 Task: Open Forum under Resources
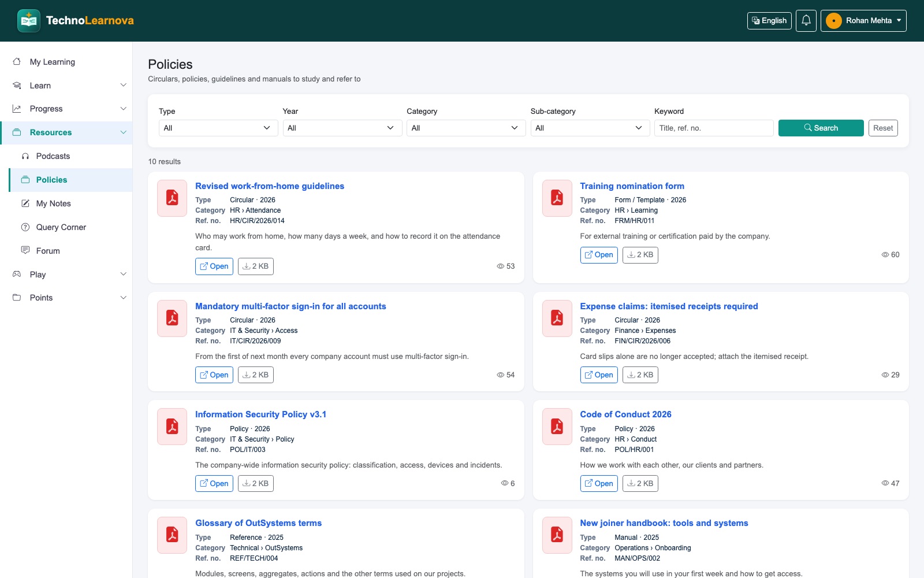70,251
